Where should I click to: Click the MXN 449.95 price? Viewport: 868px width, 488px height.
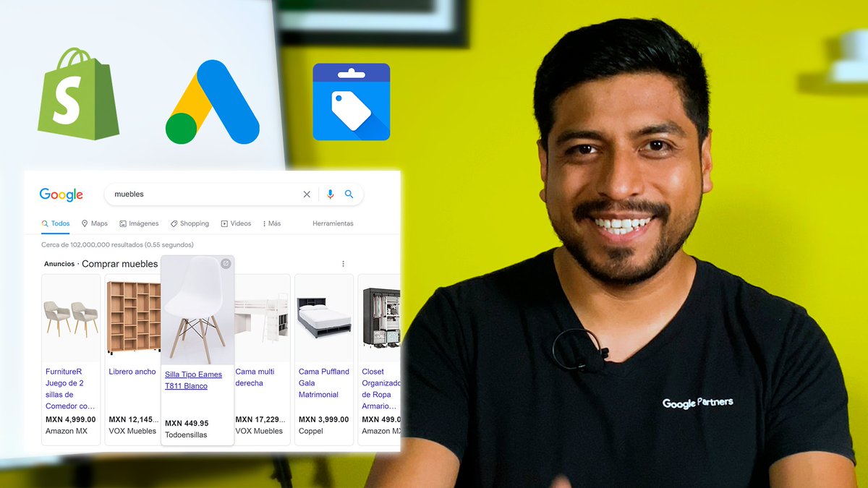click(x=187, y=424)
